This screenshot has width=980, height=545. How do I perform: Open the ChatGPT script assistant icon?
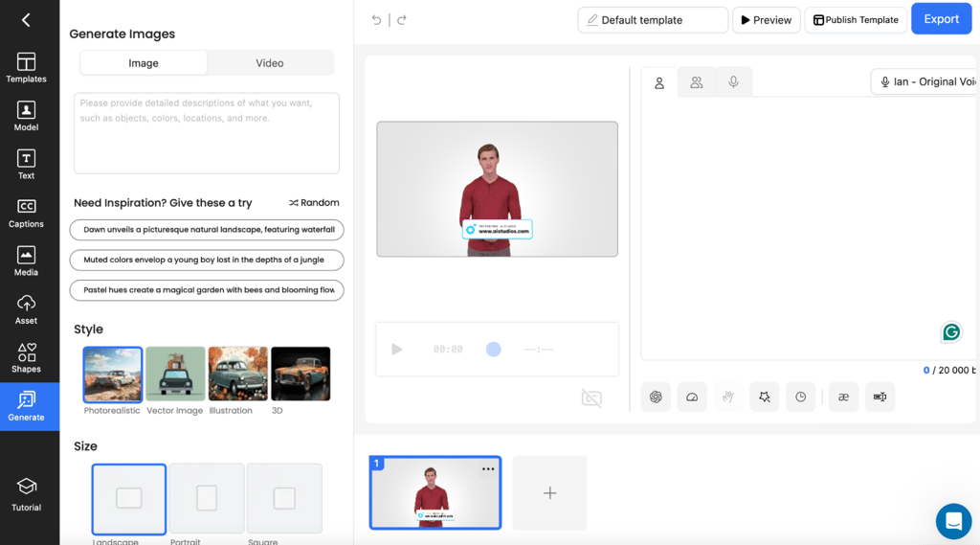tap(656, 397)
